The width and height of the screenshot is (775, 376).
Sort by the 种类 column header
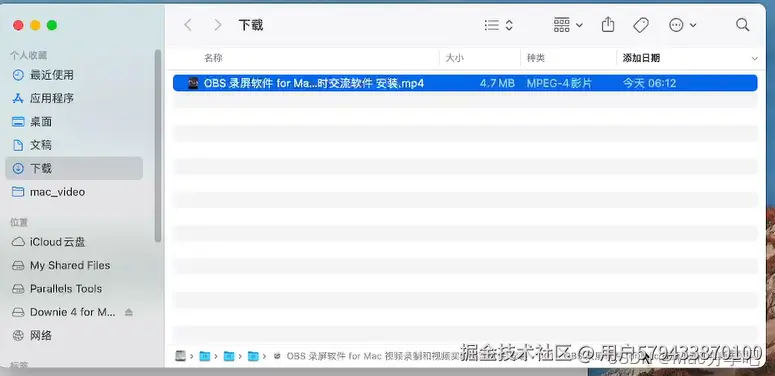[536, 58]
